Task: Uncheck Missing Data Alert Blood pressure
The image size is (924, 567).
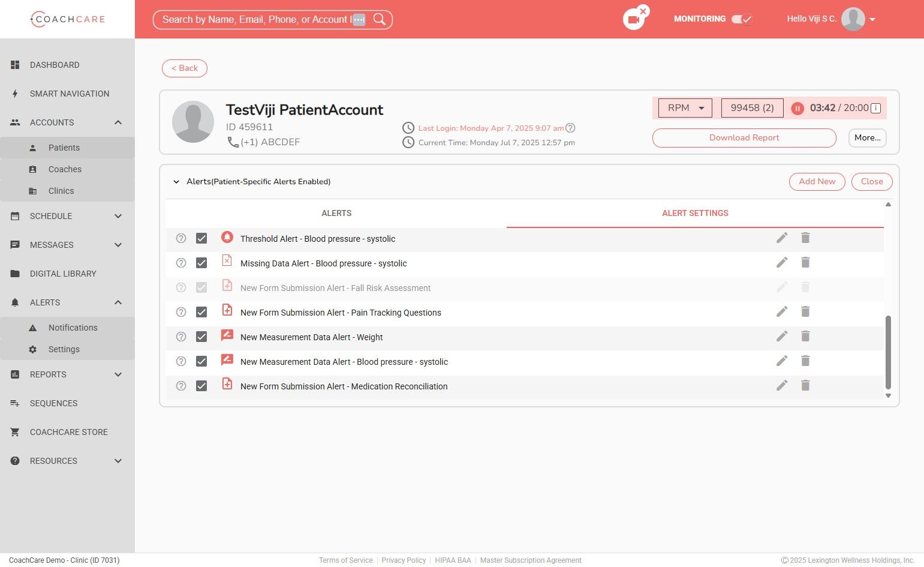Action: (201, 263)
